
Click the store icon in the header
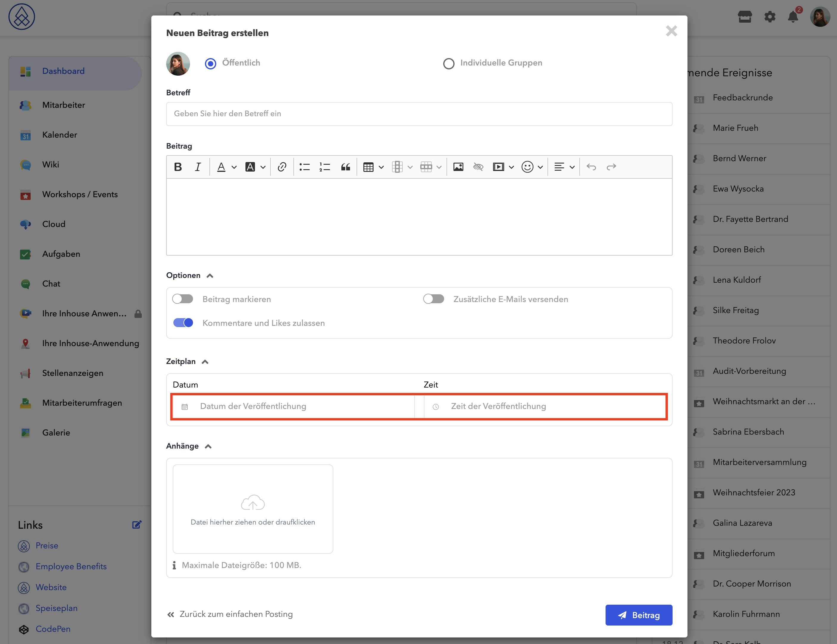pyautogui.click(x=745, y=16)
